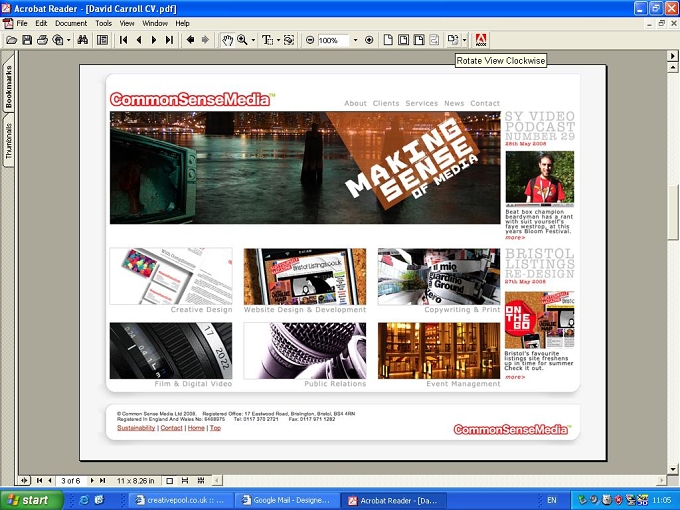Select the Graphics Select tool

tap(289, 40)
